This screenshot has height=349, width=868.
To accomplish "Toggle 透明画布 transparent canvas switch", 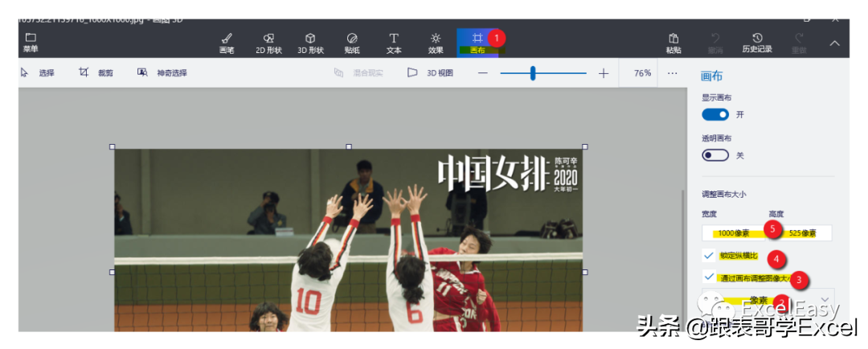I will (x=715, y=156).
